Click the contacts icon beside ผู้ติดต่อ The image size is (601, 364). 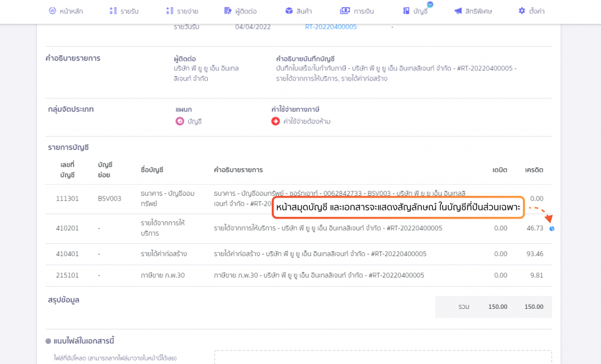point(228,11)
